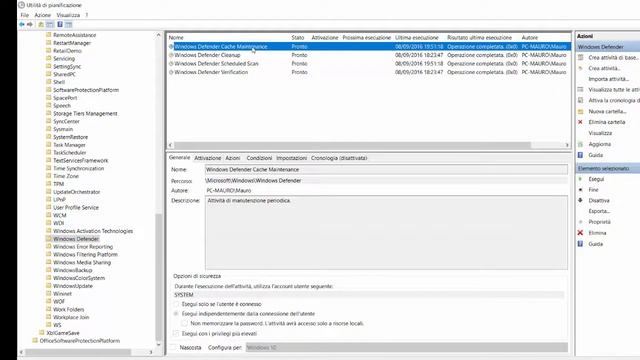Click Esporta in actions pane
This screenshot has width=640, height=360.
(x=599, y=211)
